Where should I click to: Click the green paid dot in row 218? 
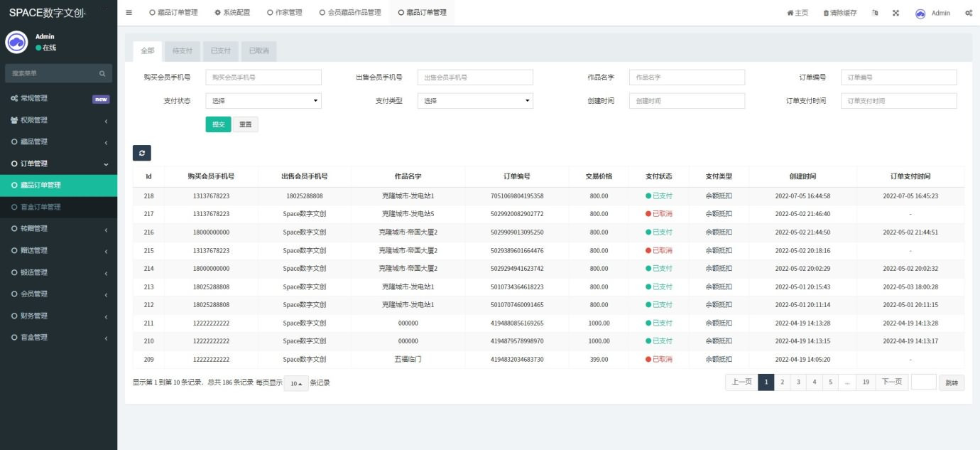tap(648, 195)
